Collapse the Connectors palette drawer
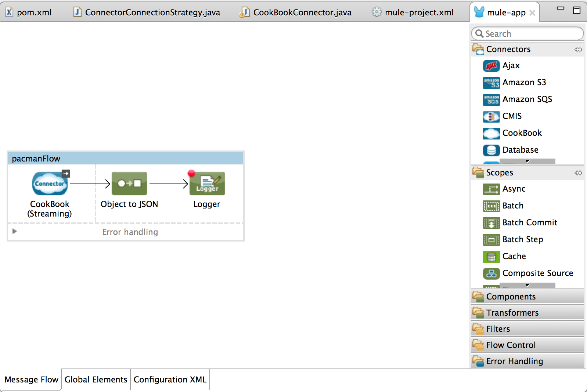 tap(527, 49)
